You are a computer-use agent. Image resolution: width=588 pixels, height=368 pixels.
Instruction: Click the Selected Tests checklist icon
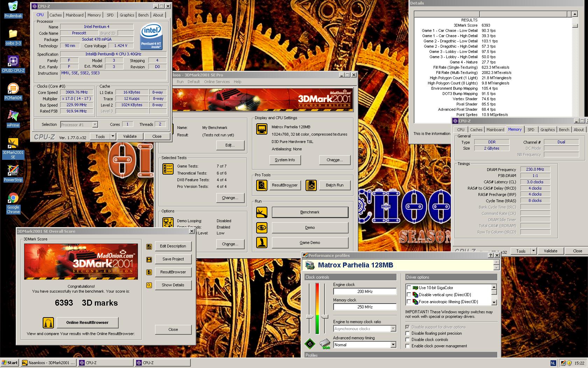point(168,169)
